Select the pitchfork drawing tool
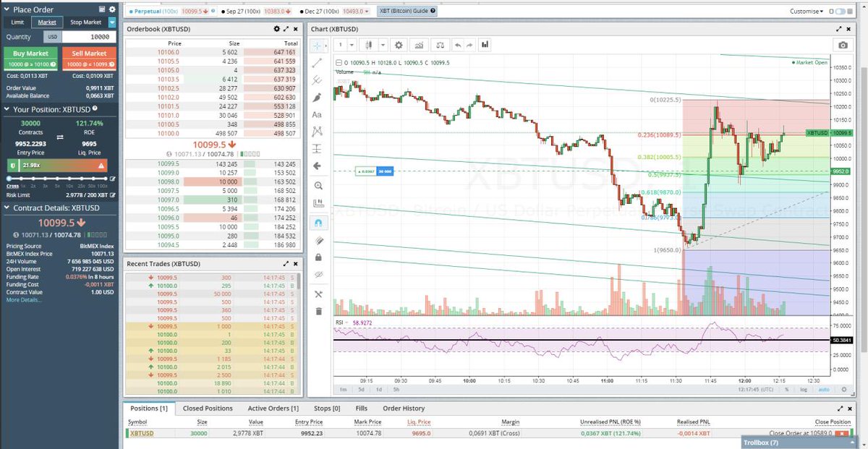868x449 pixels. [x=317, y=80]
